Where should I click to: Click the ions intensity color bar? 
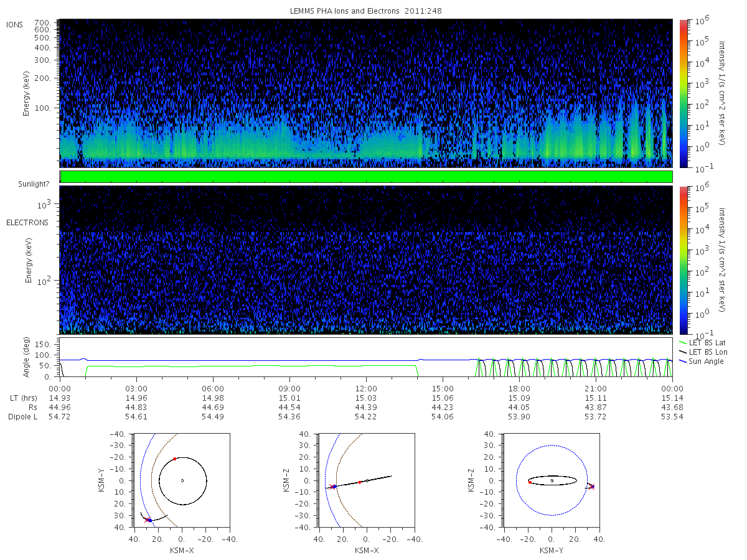[x=684, y=93]
